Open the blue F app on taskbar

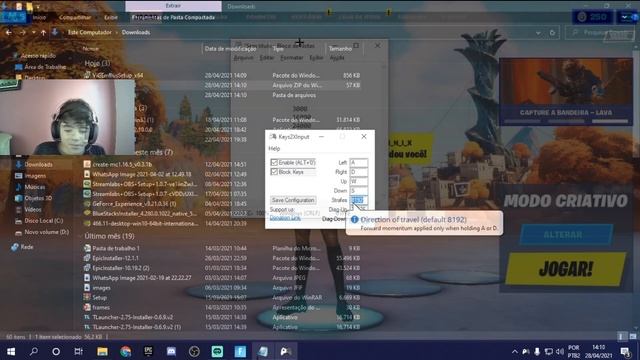pos(240,351)
